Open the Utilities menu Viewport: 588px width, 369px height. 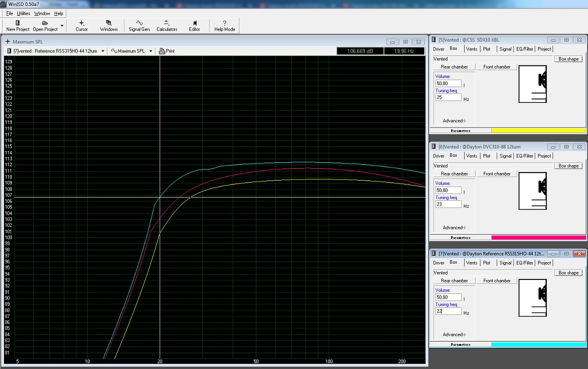(23, 13)
